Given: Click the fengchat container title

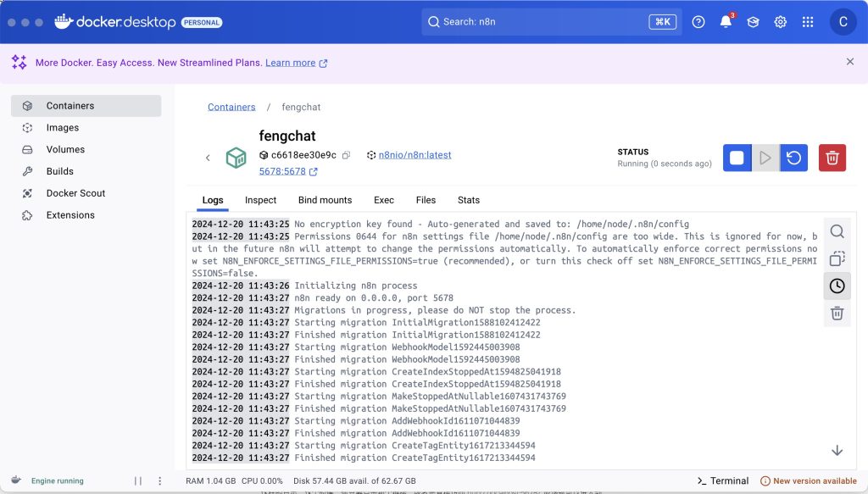Looking at the screenshot, I should tap(287, 136).
